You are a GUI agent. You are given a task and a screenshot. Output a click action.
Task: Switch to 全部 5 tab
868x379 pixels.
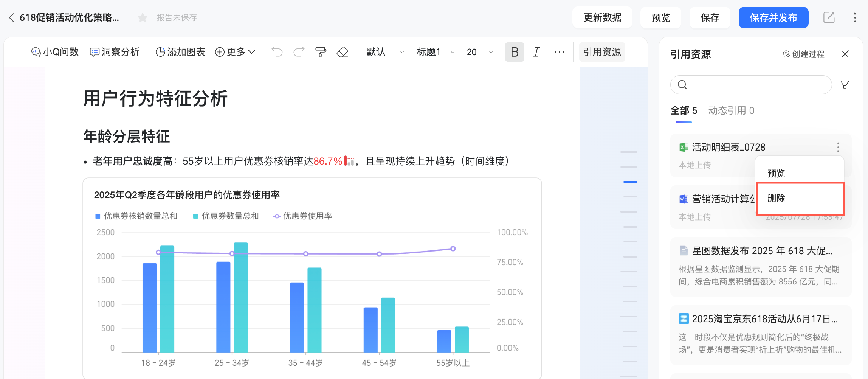684,111
